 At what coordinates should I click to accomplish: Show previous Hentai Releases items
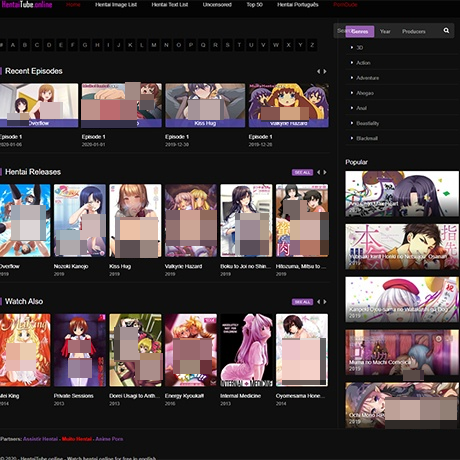[318, 172]
